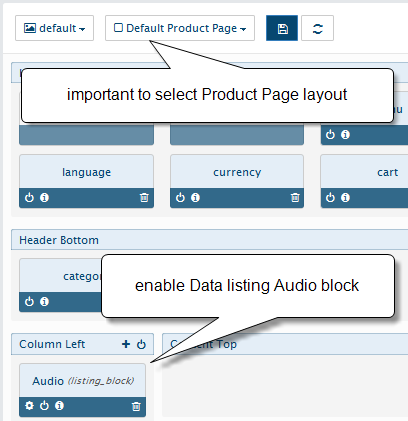Toggle power on the cart block
Screen dimensions: 408x421
click(330, 198)
